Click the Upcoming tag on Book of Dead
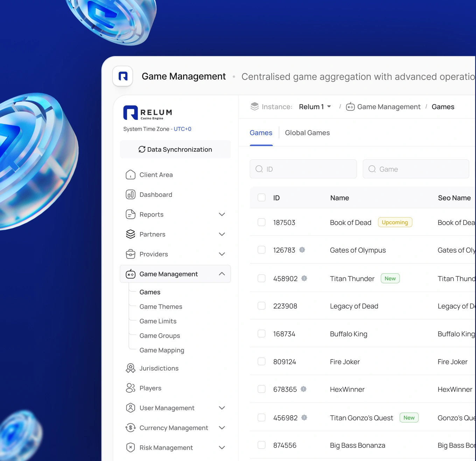476x461 pixels. tap(395, 222)
